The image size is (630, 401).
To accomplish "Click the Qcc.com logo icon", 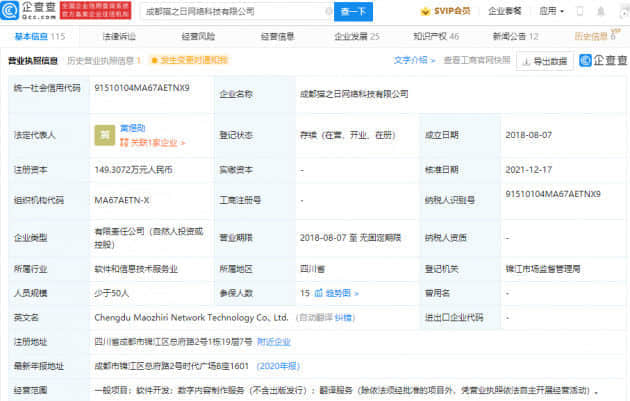I will coord(10,10).
